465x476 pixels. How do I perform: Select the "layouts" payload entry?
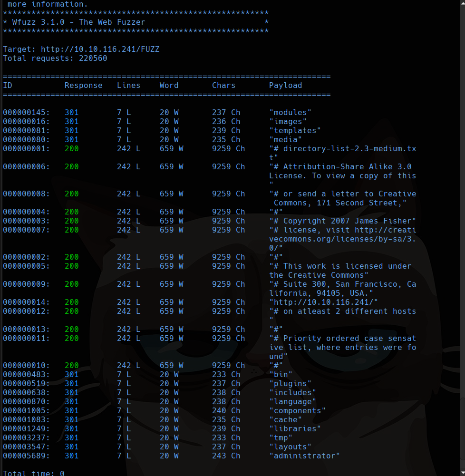point(290,447)
